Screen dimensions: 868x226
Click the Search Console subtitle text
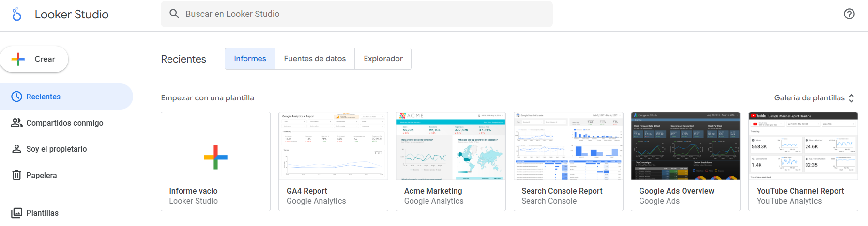point(549,201)
